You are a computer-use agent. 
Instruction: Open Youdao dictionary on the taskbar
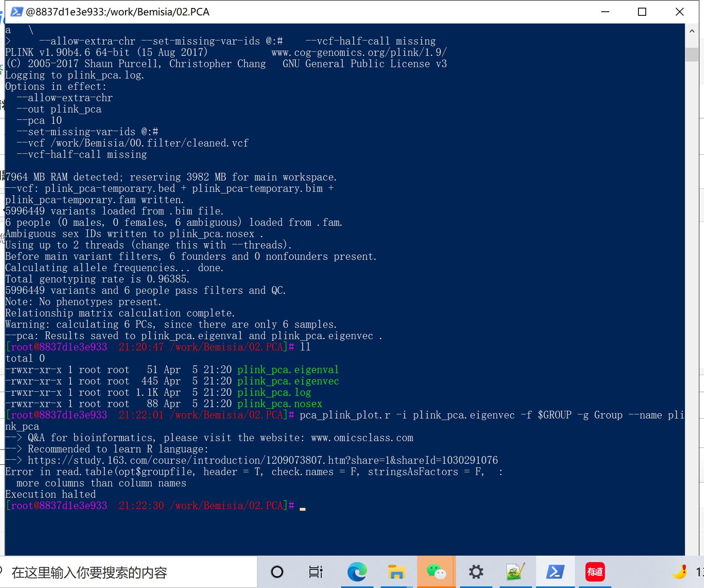click(595, 572)
